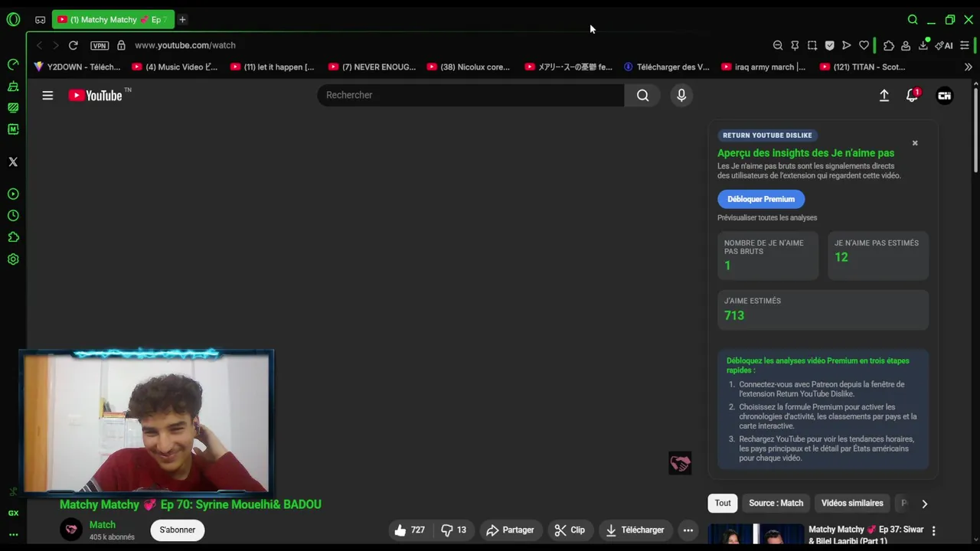Open the Télécharger des V... bookmark
The width and height of the screenshot is (980, 551).
point(666,67)
